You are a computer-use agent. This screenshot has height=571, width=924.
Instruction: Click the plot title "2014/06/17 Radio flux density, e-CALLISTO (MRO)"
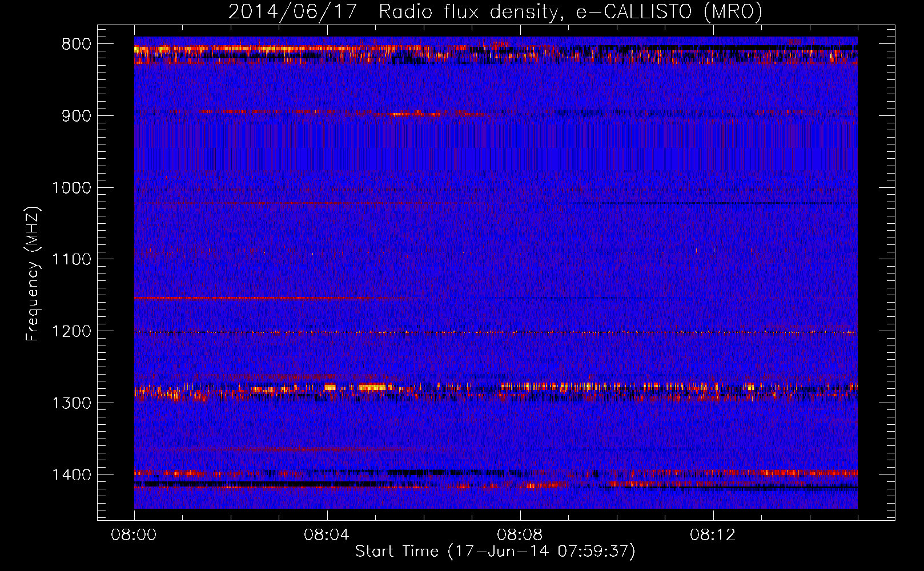pyautogui.click(x=495, y=11)
